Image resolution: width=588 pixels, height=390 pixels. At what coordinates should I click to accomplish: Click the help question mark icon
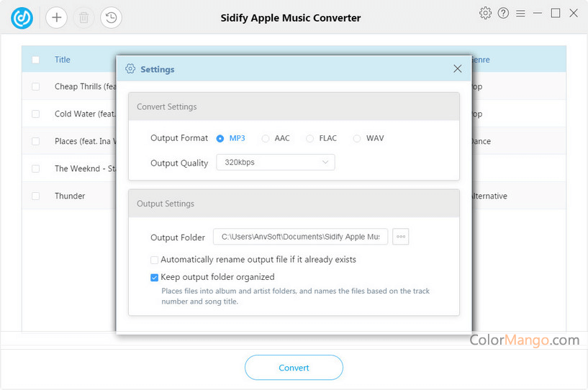(503, 13)
